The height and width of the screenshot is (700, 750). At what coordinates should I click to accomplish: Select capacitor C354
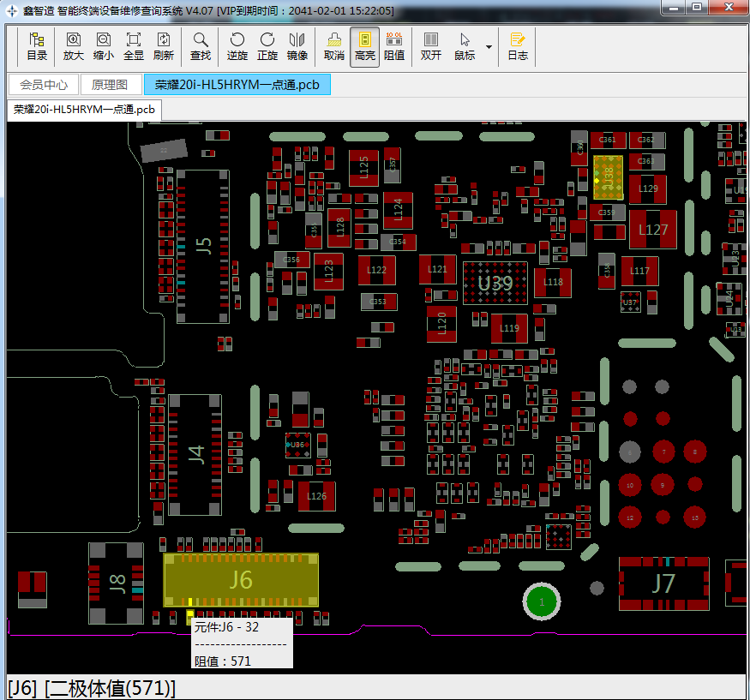[398, 242]
